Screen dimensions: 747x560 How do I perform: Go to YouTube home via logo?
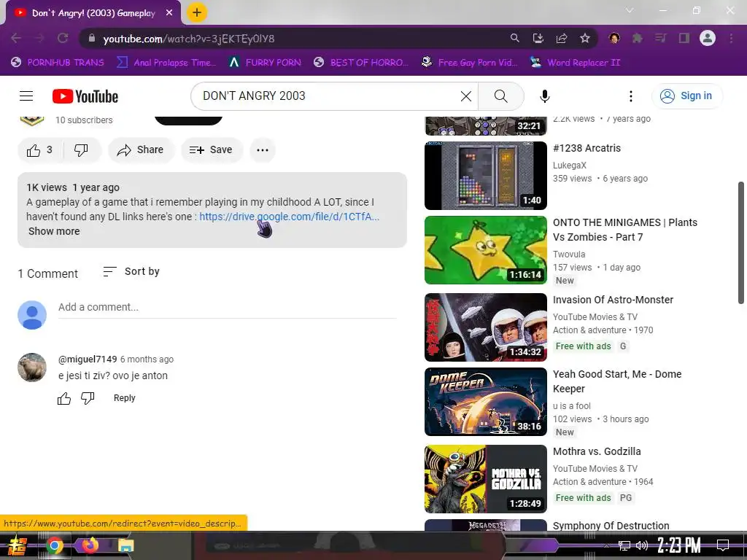tap(85, 96)
